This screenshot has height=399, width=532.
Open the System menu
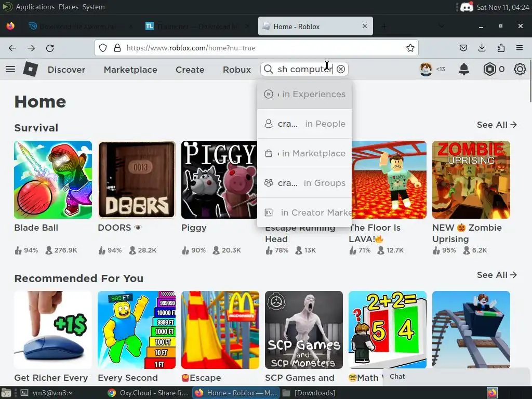94,7
